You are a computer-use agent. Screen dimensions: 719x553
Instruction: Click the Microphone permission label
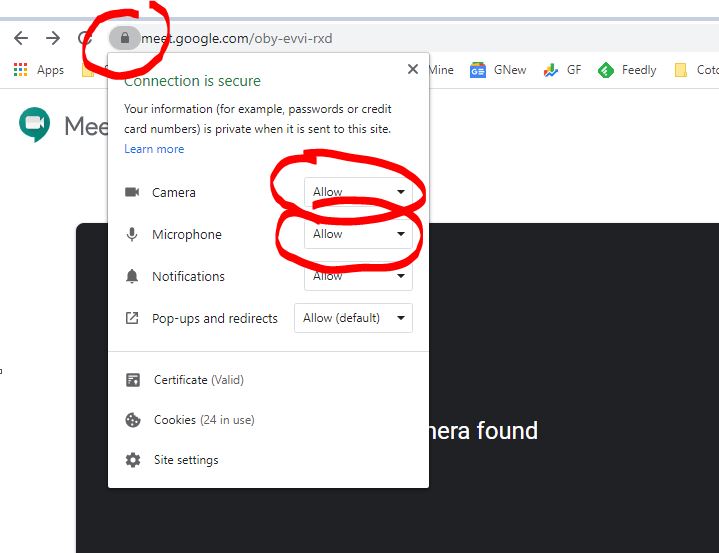point(187,234)
